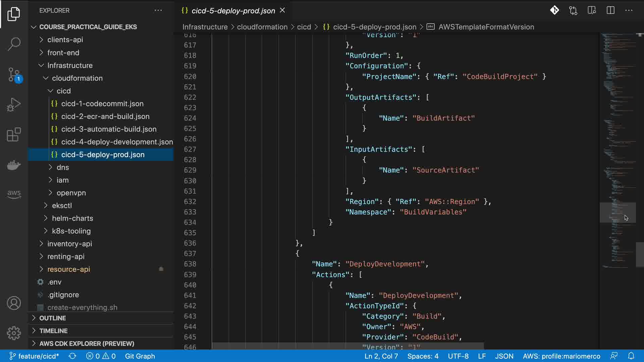Screen dimensions: 644x362
Task: Expand the helm-charts folder
Action: (x=72, y=218)
